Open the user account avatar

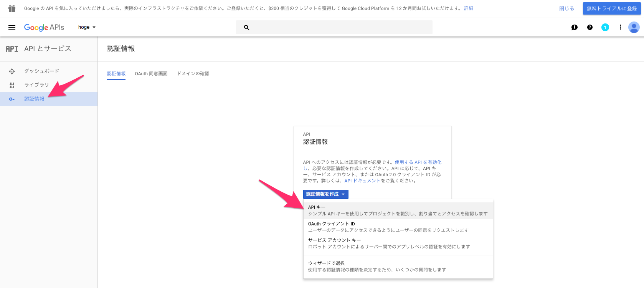point(634,27)
